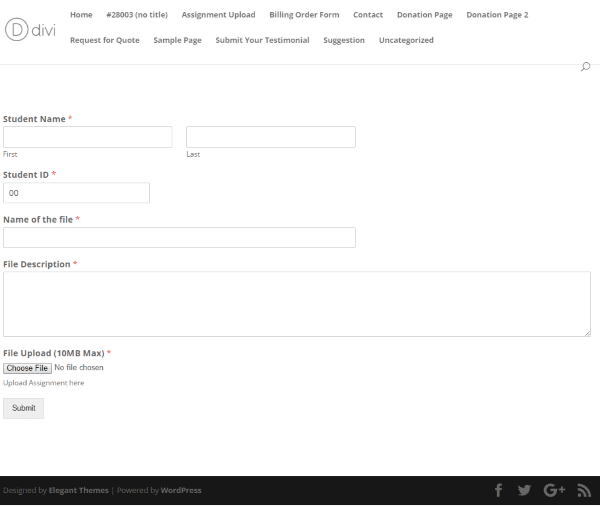The height and width of the screenshot is (507, 600).
Task: Navigate to Contact page
Action: [x=368, y=15]
